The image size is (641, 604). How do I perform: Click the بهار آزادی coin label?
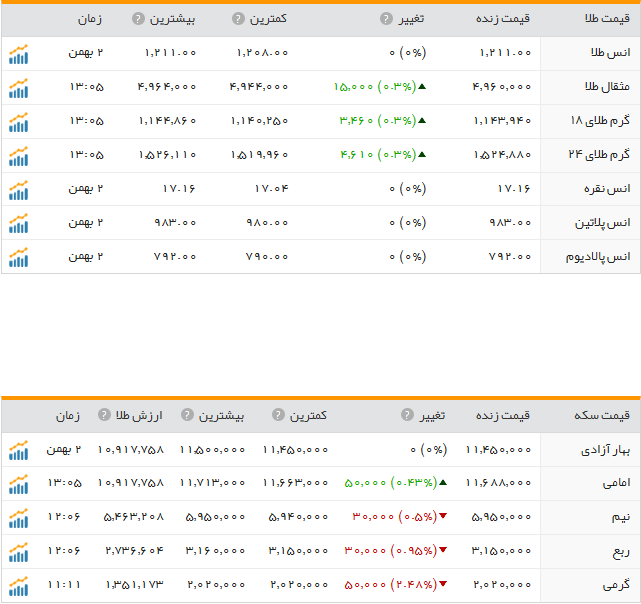point(605,450)
